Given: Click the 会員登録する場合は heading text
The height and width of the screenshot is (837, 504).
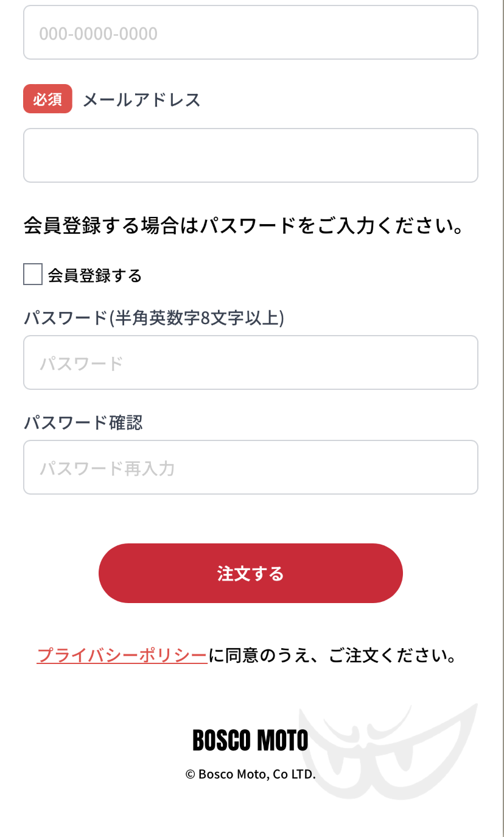Looking at the screenshot, I should coord(243,227).
